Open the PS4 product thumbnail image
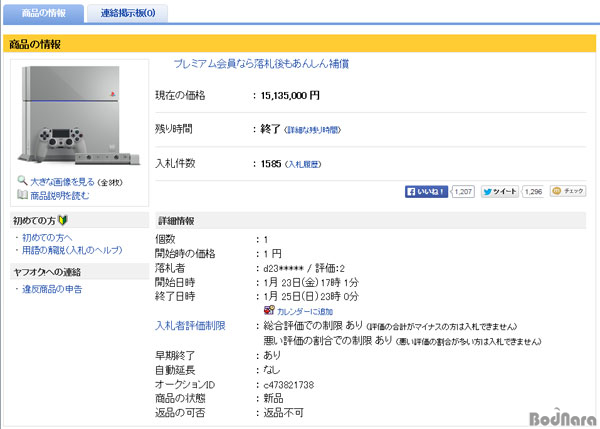 point(80,115)
